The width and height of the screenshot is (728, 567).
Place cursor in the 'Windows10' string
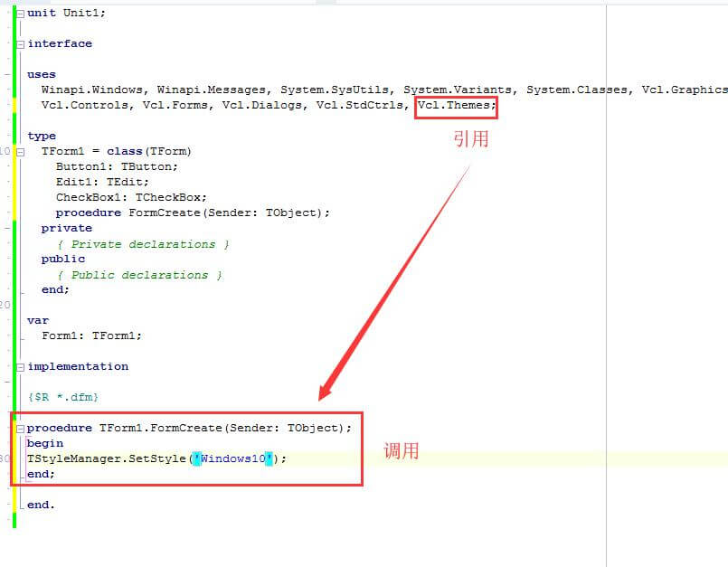[233, 458]
